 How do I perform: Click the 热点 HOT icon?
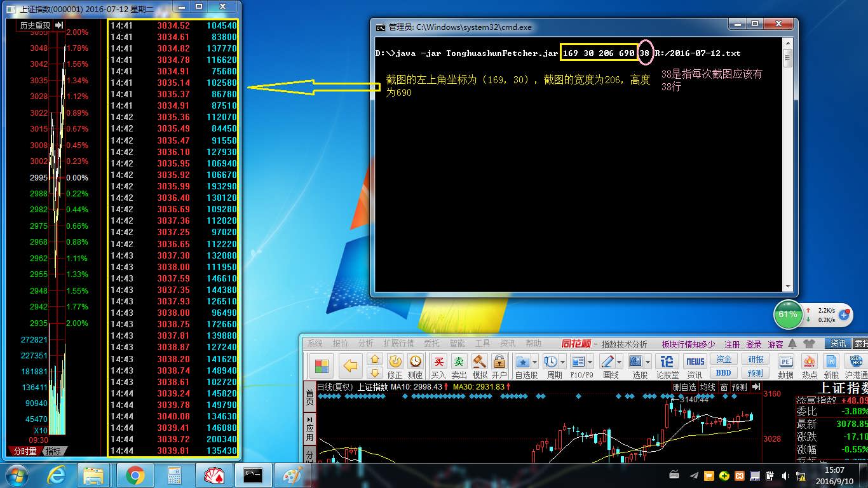tap(809, 362)
